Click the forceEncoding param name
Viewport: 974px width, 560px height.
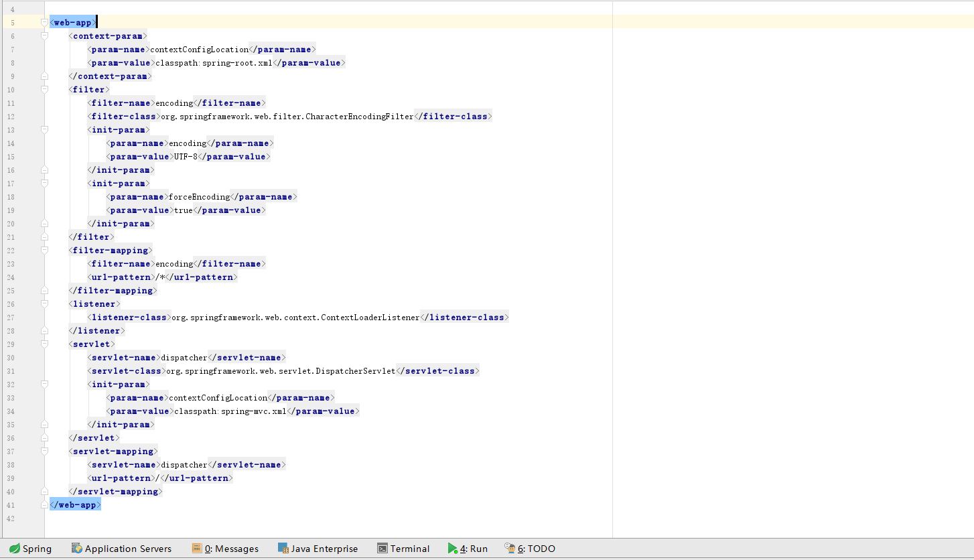[200, 197]
